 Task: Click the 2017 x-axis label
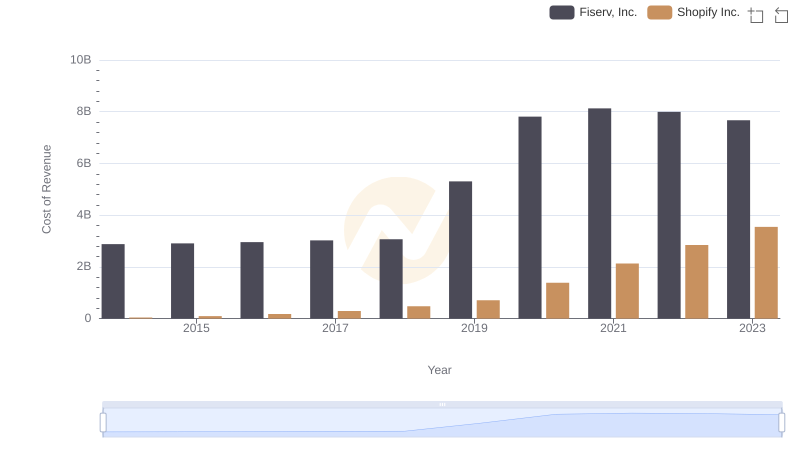(335, 328)
